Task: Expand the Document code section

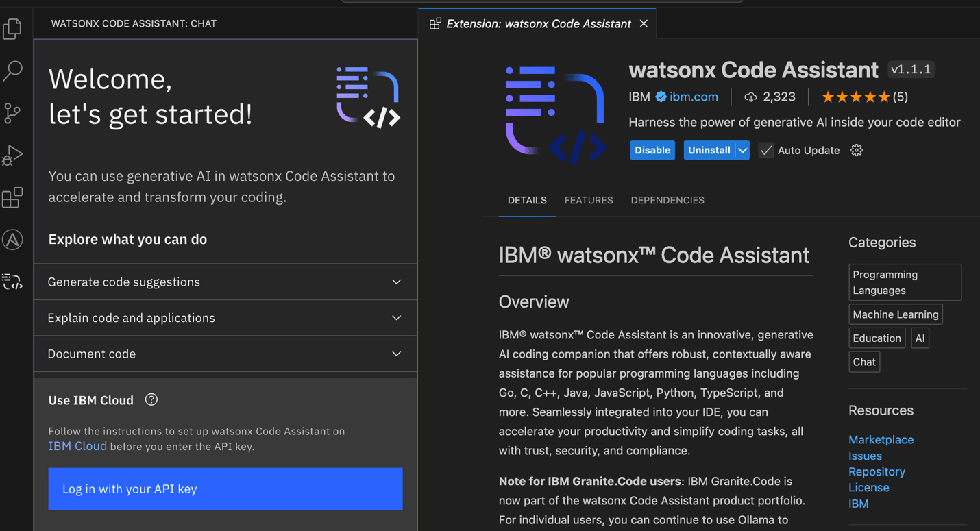Action: tap(225, 354)
